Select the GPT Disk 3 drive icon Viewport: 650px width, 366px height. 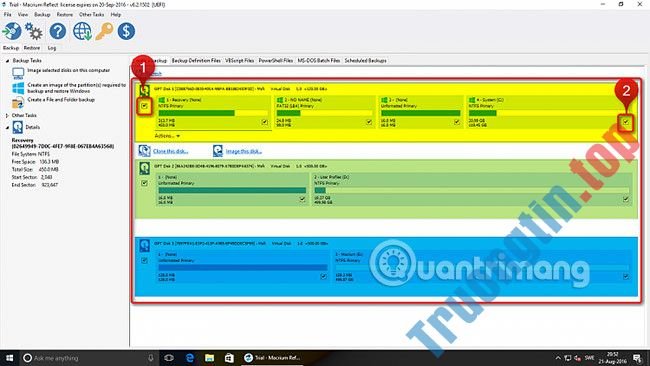(144, 245)
